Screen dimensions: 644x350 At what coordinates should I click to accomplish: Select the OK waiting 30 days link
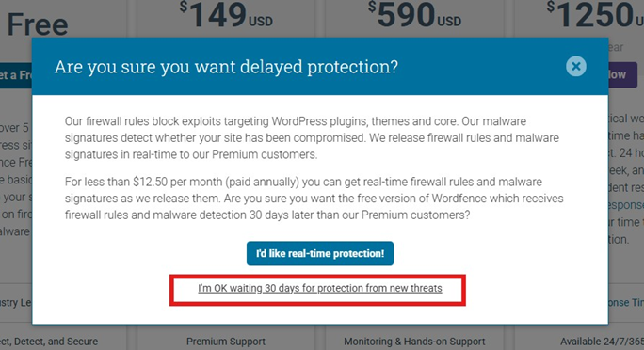pyautogui.click(x=319, y=288)
